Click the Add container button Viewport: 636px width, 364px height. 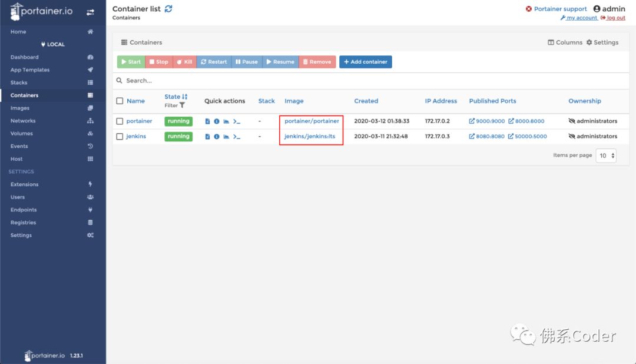click(366, 62)
